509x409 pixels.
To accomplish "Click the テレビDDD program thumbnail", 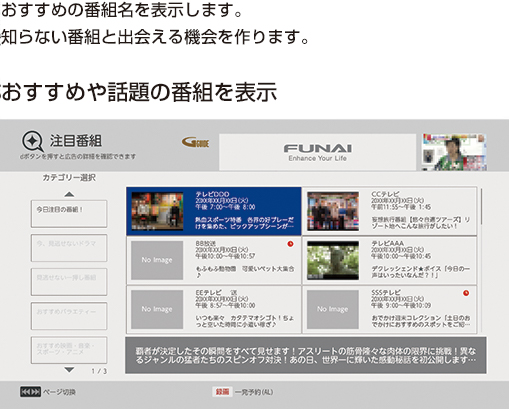I will (157, 211).
